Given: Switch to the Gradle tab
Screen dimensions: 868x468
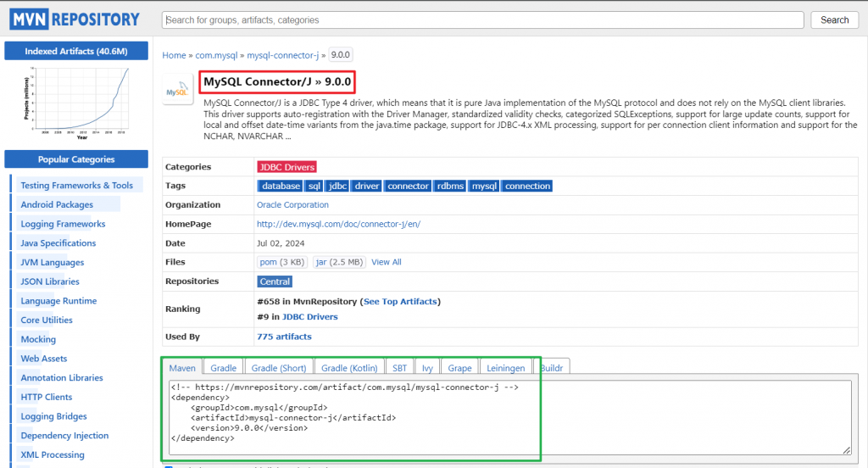Looking at the screenshot, I should point(223,368).
